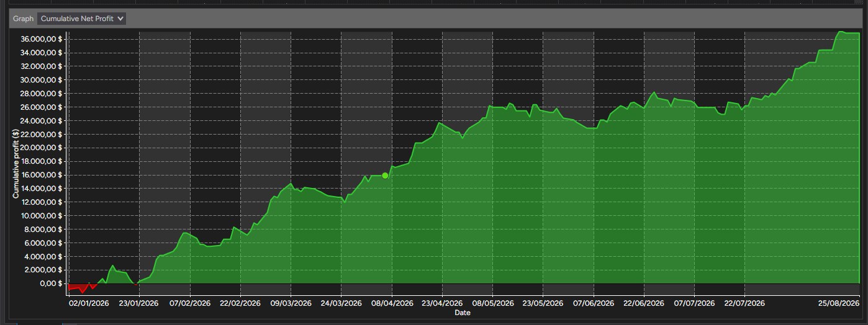Screen dimensions: 868x325
Task: Click the 08/05/2026 date label
Action: coord(493,303)
